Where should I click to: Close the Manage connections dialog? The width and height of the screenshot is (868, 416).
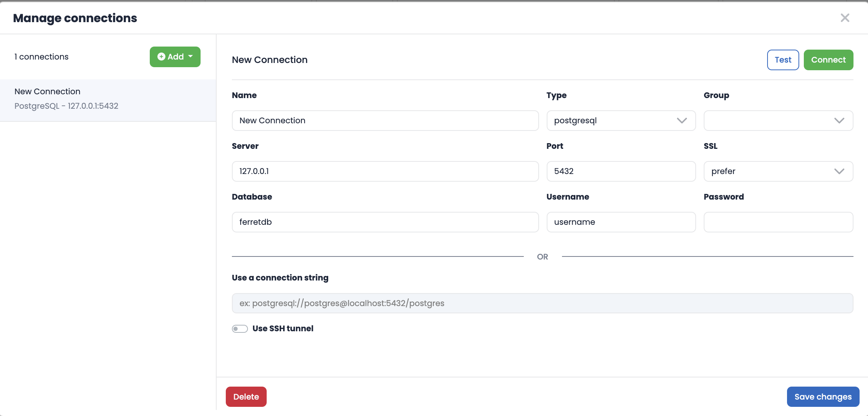coord(845,18)
